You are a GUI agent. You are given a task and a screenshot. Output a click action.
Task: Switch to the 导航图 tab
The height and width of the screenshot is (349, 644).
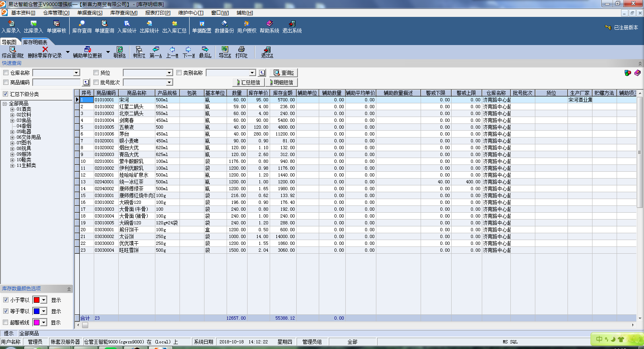[9, 42]
